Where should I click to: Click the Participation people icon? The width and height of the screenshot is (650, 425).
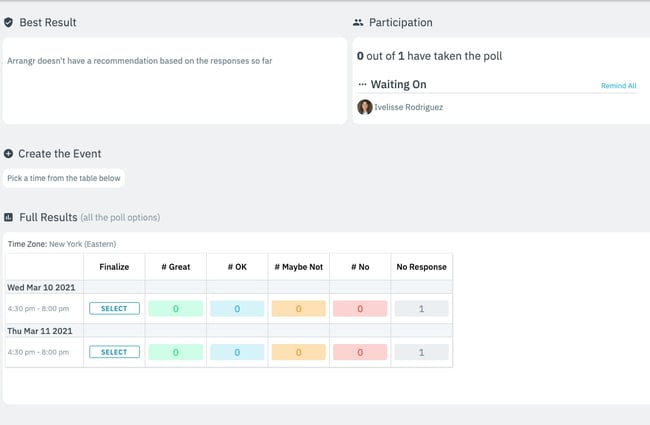[358, 22]
